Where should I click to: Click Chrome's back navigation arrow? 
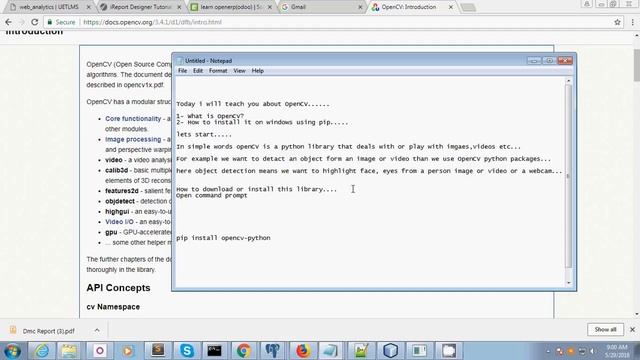[x=9, y=22]
